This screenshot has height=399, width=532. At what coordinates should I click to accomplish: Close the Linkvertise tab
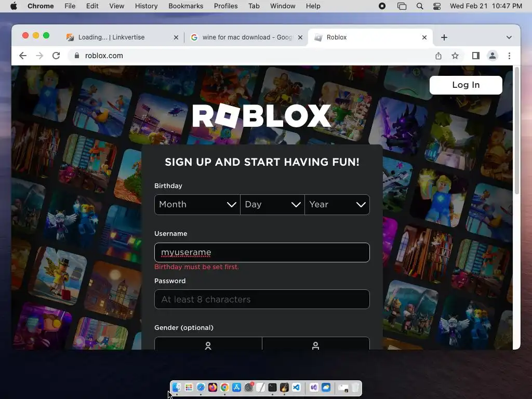176,37
